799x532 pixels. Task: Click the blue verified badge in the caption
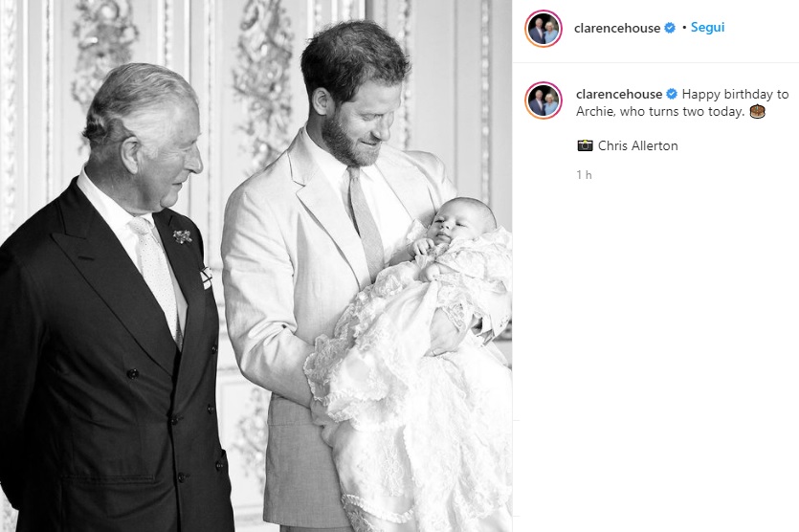pos(672,95)
